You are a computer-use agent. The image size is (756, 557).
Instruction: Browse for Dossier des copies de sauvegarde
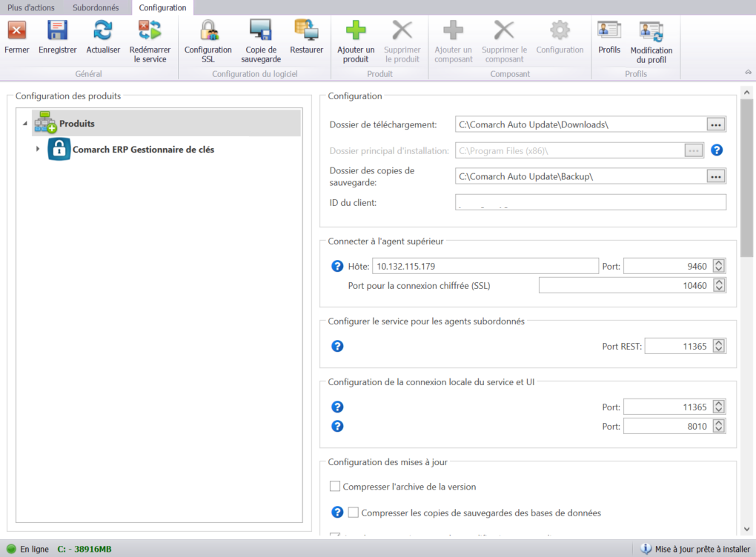(715, 176)
